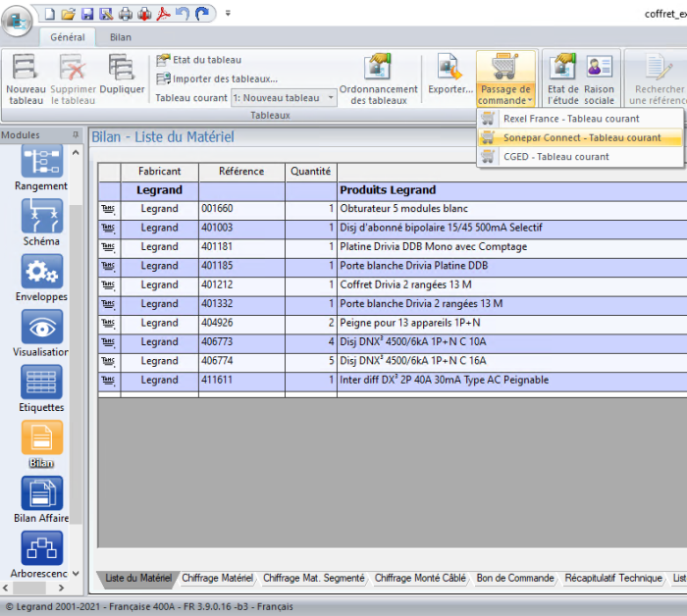Create a new document from quick toolbar
The image size is (687, 616).
point(49,14)
